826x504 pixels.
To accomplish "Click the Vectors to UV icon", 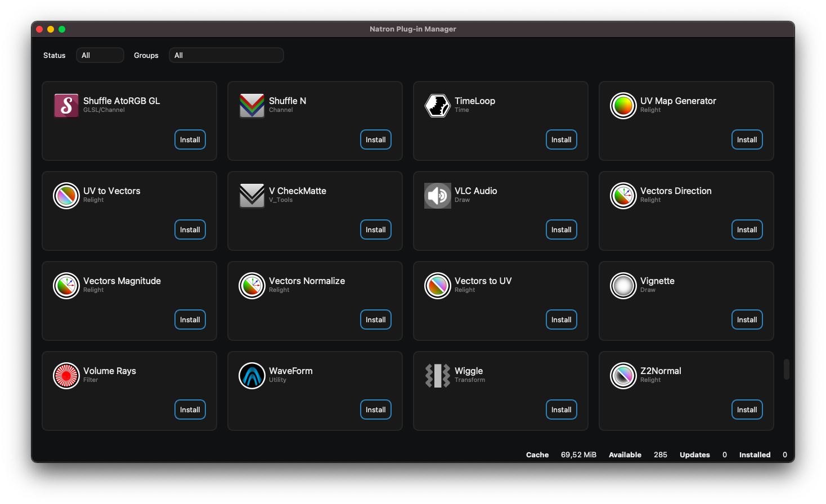I will (438, 286).
